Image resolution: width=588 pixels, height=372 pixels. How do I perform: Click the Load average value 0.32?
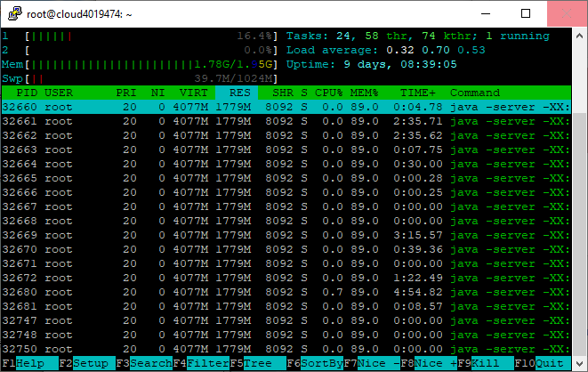click(x=400, y=50)
